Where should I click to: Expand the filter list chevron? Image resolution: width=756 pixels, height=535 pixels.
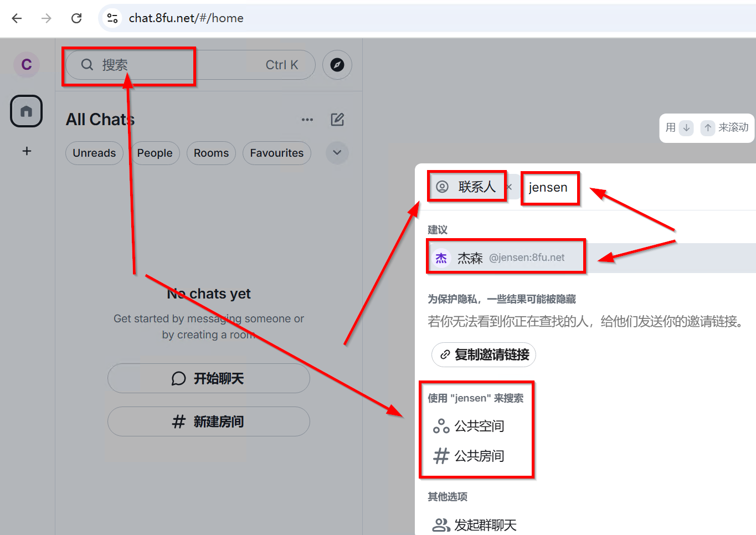pos(337,153)
